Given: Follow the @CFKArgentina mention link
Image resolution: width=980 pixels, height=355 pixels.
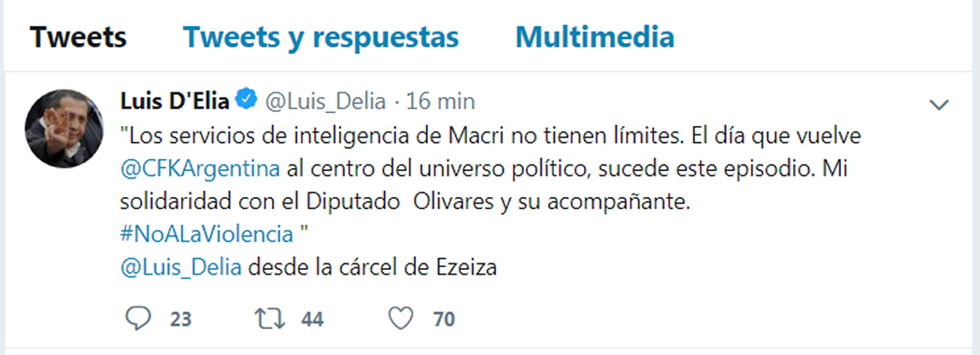Looking at the screenshot, I should coord(199,169).
